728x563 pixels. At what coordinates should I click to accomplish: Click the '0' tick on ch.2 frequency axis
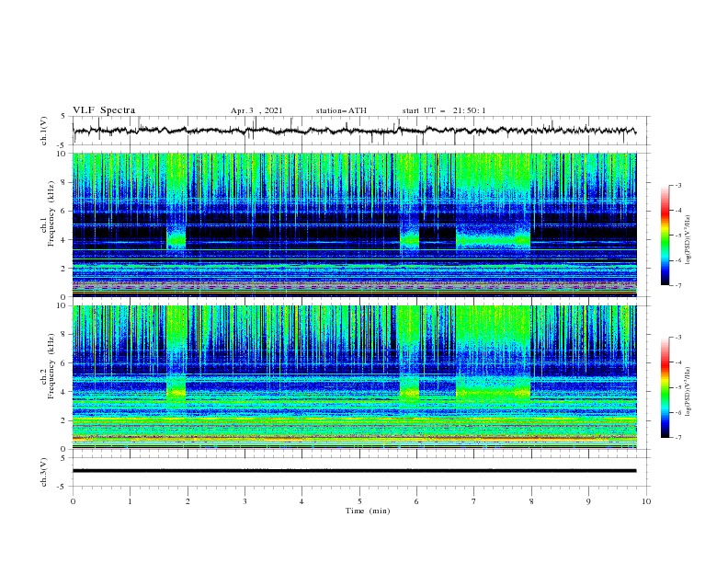(x=64, y=449)
